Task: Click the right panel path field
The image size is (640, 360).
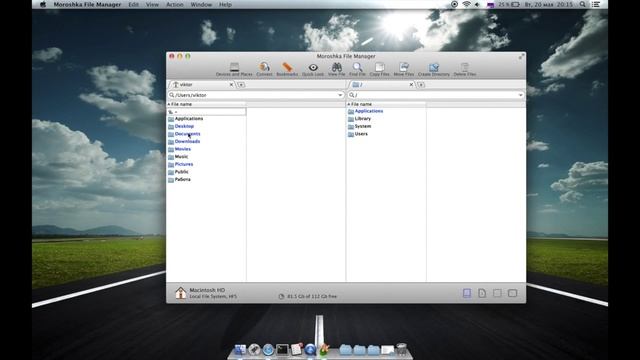Action: (x=436, y=95)
